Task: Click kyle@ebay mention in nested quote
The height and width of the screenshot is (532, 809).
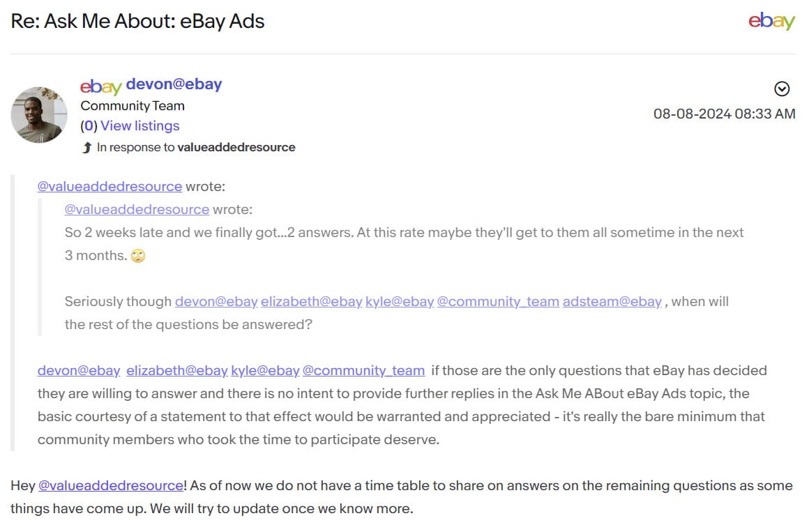Action: [x=400, y=301]
